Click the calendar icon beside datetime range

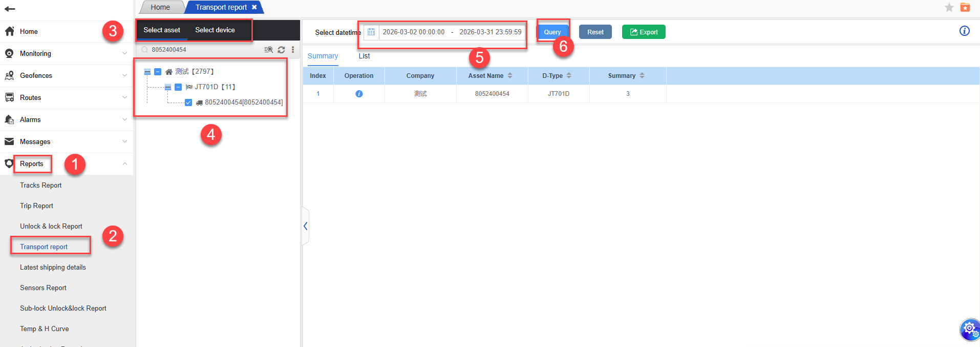click(371, 32)
